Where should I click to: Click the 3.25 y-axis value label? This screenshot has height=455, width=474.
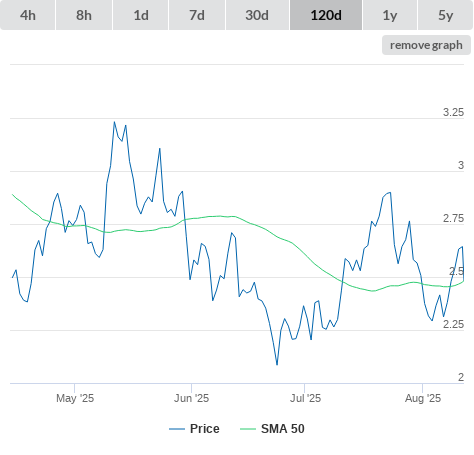[x=453, y=112]
